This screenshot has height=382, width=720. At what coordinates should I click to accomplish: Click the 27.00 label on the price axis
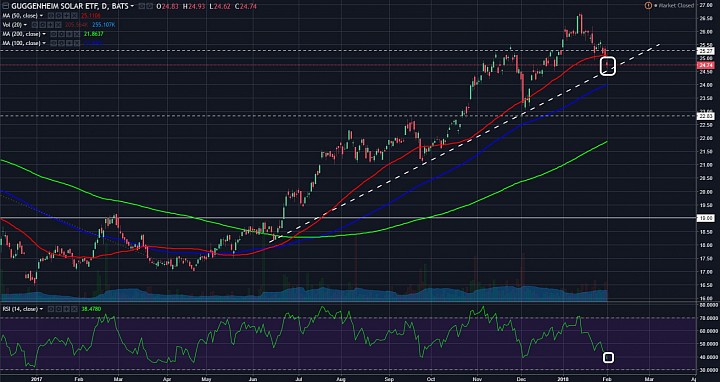pos(706,5)
